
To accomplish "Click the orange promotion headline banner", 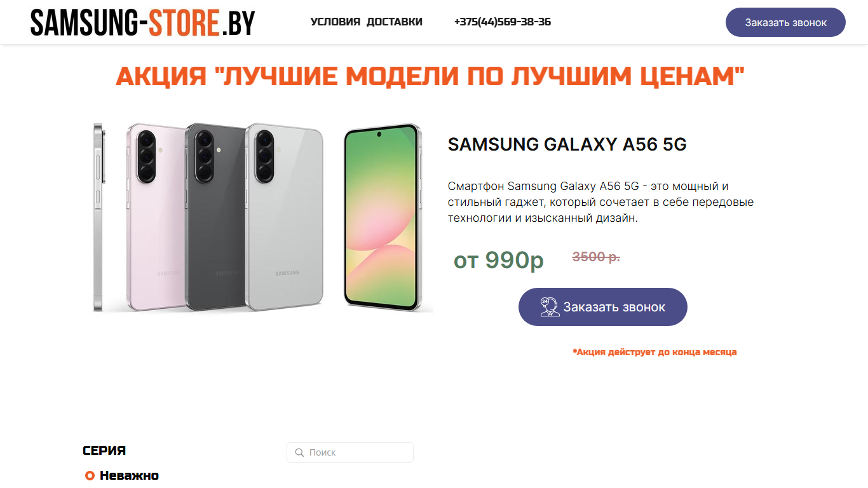I will point(430,76).
